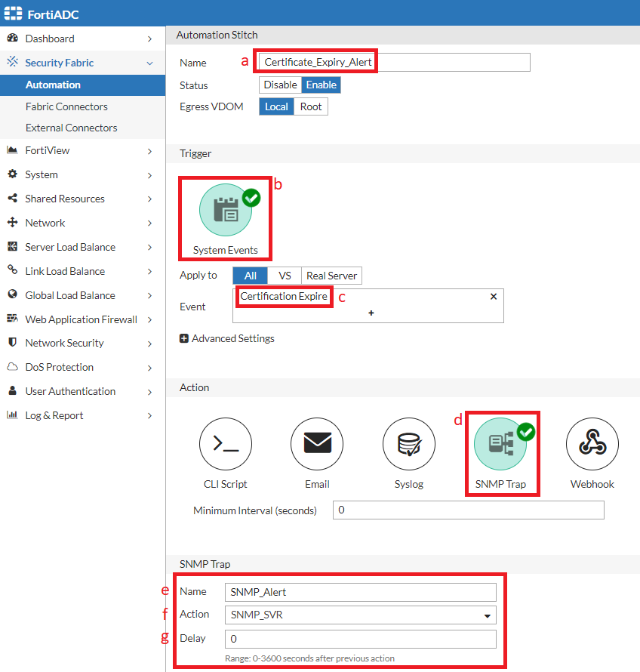The width and height of the screenshot is (640, 672).
Task: Expand the Server Load Balance chevron
Action: click(x=149, y=248)
